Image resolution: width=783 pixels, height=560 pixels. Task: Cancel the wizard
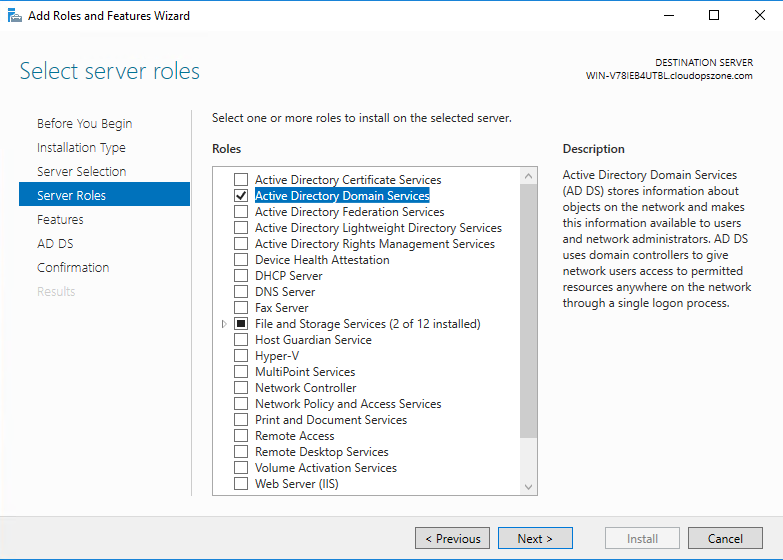[x=725, y=538]
